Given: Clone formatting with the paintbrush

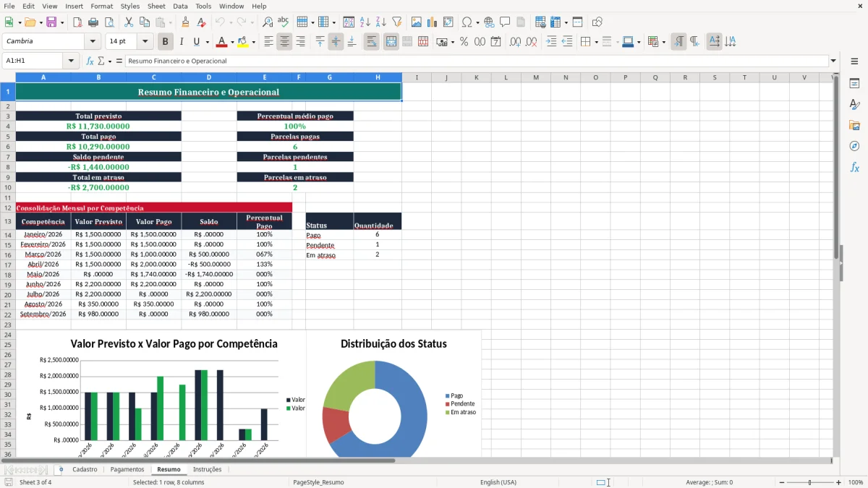Looking at the screenshot, I should click(185, 22).
